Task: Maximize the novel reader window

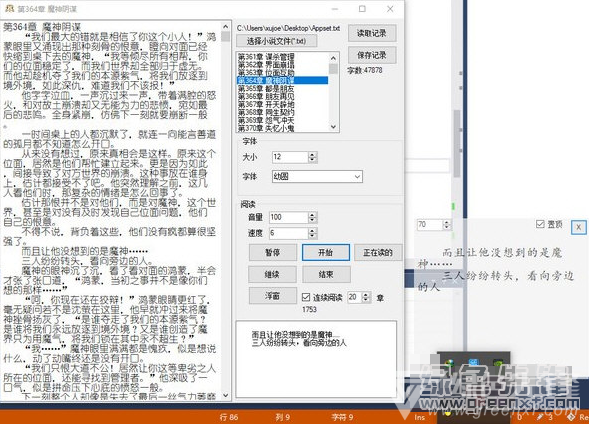Action: (x=362, y=9)
